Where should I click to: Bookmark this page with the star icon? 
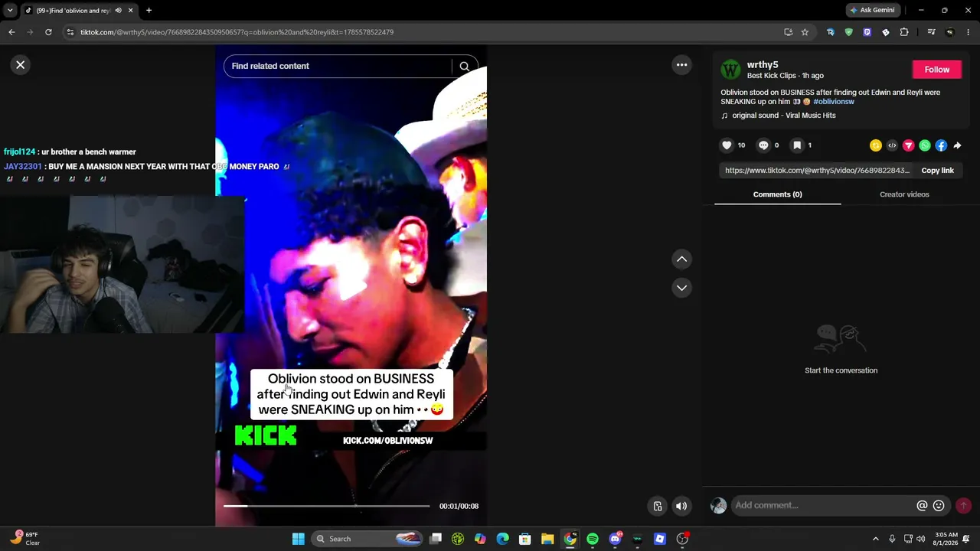[805, 32]
